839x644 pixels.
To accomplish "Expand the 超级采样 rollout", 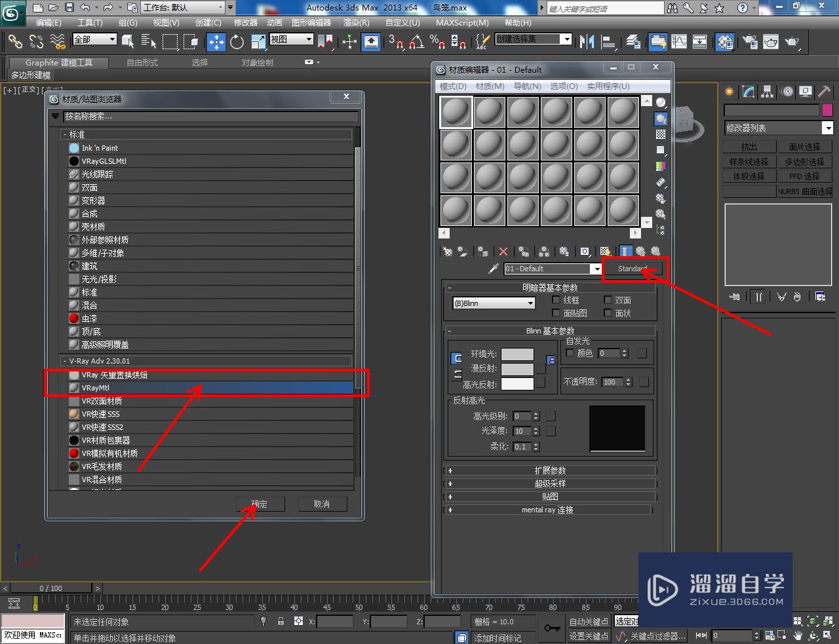I will (550, 483).
